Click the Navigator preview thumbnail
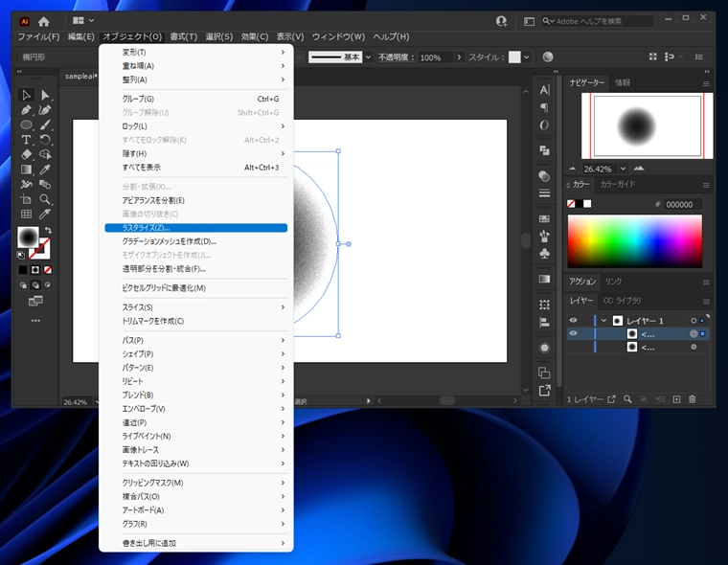 [x=648, y=125]
